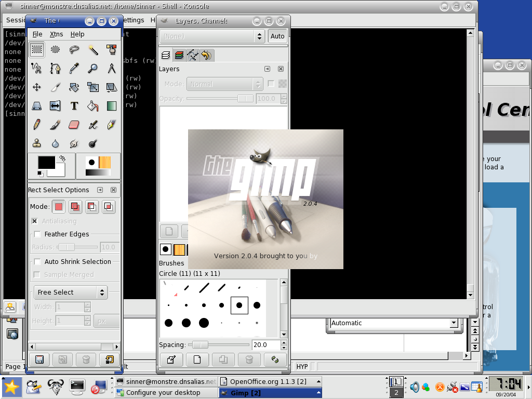532x399 pixels.
Task: Select the Blur/Sharpen droplet tool
Action: pyautogui.click(x=55, y=143)
